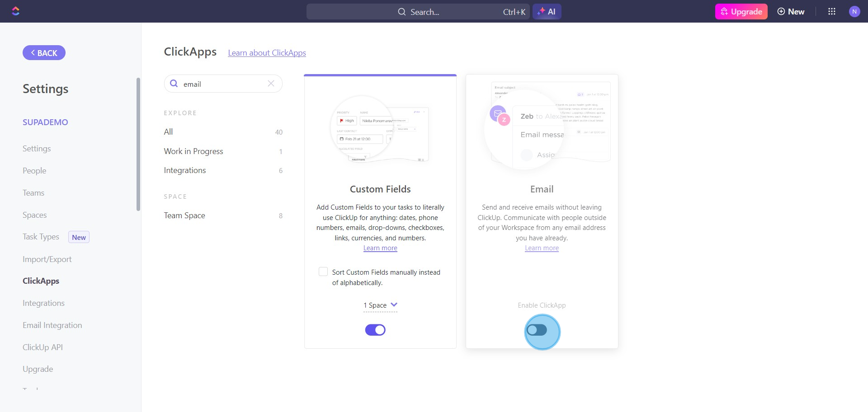Viewport: 868px width, 412px height.
Task: Open the apps grid icon
Action: [831, 11]
